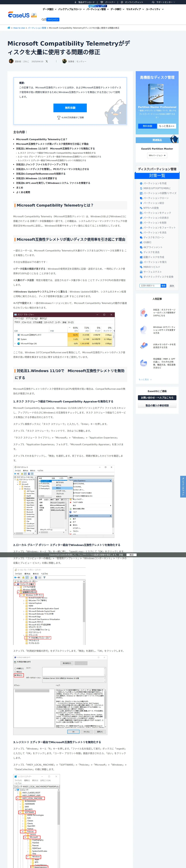
Task: Click the 検索 button in sidebar
Action: coord(163,286)
